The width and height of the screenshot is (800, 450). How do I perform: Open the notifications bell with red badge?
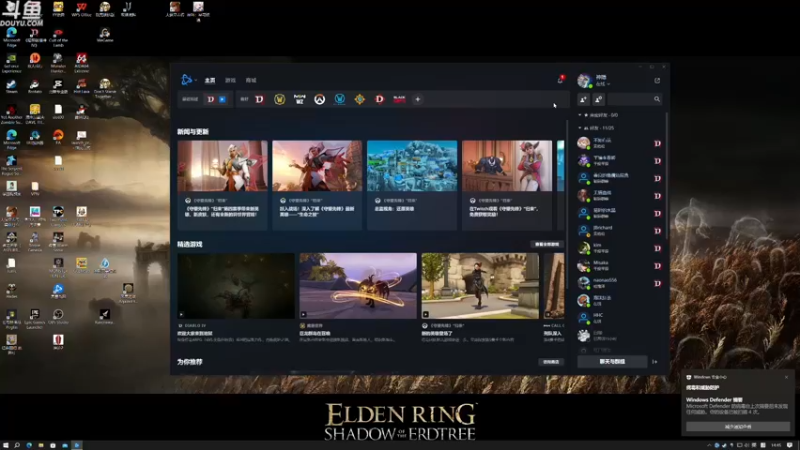(x=560, y=80)
